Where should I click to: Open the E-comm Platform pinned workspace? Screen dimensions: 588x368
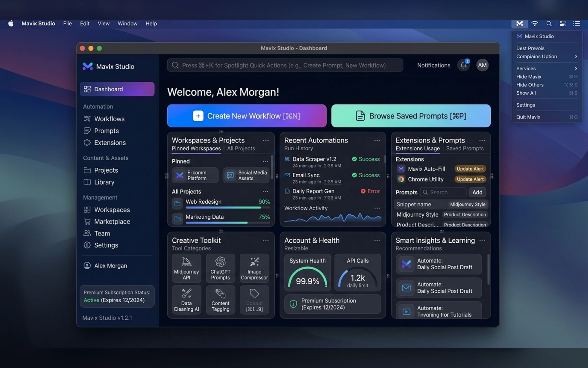click(x=195, y=175)
